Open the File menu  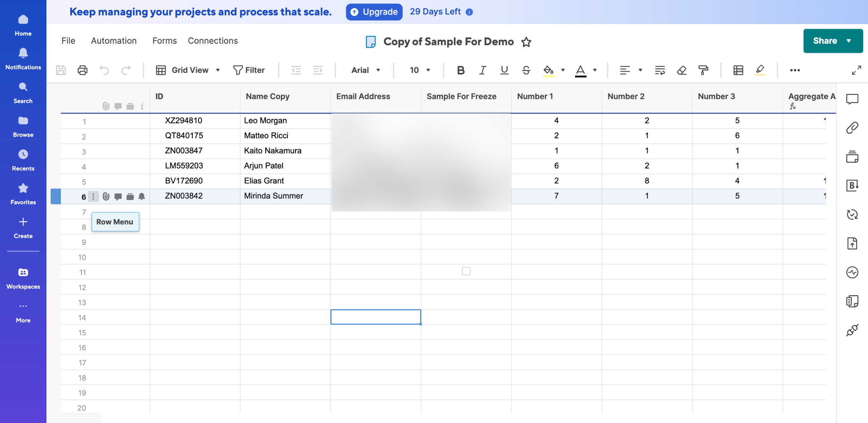pyautogui.click(x=68, y=41)
